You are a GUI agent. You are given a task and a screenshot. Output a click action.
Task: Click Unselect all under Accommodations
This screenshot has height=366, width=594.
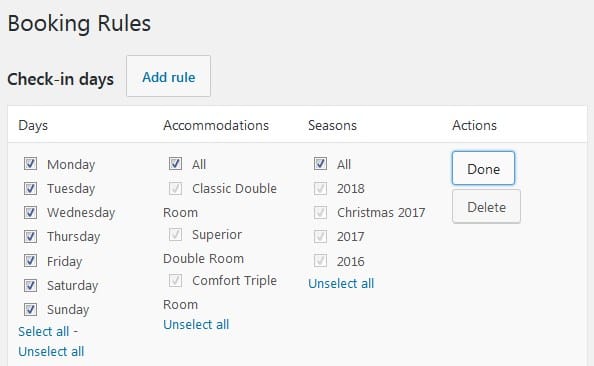click(x=196, y=325)
